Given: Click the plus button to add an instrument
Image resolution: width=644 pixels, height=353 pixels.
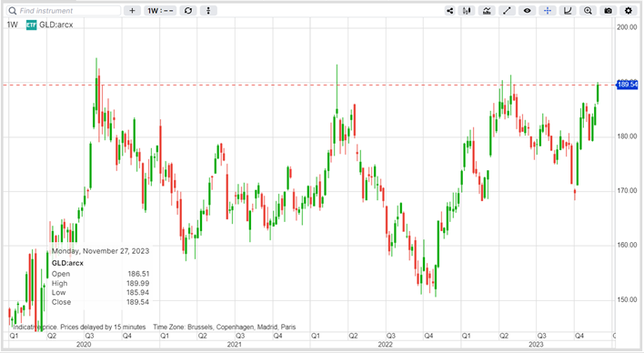Looking at the screenshot, I should [132, 11].
